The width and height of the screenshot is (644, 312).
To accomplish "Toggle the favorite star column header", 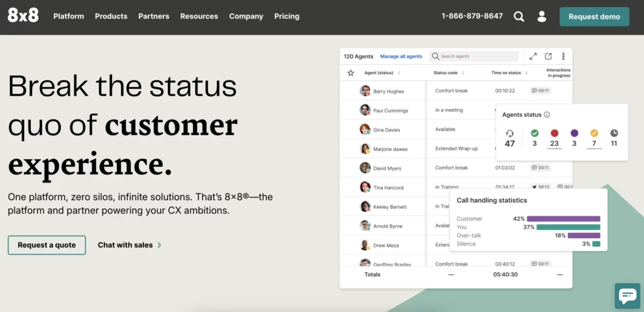I will pos(350,73).
